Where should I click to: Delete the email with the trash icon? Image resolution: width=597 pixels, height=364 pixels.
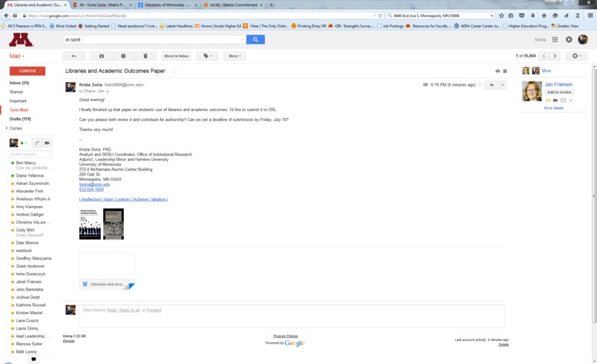click(x=146, y=56)
